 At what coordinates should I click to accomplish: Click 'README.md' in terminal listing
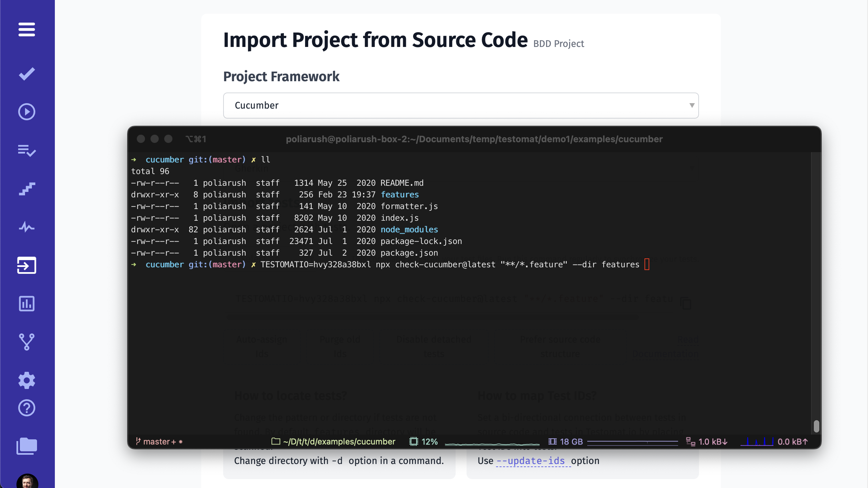click(402, 183)
